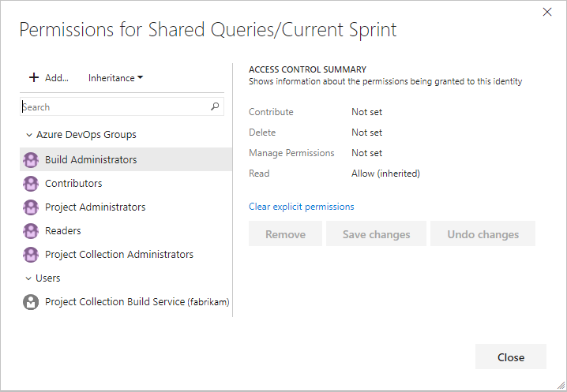Click the Readers group icon
The height and width of the screenshot is (392, 567).
coord(31,231)
